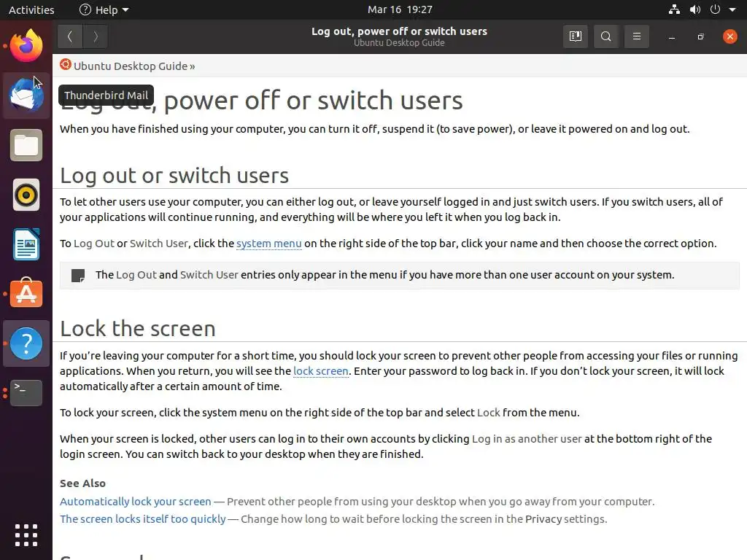747x560 pixels.
Task: Open LibreOffice Writer from the dock
Action: pyautogui.click(x=26, y=244)
